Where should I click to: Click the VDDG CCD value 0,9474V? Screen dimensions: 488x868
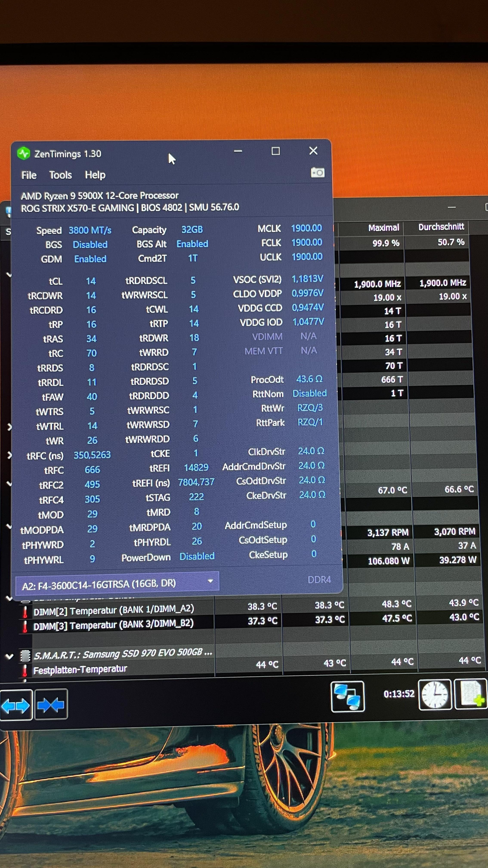(308, 307)
